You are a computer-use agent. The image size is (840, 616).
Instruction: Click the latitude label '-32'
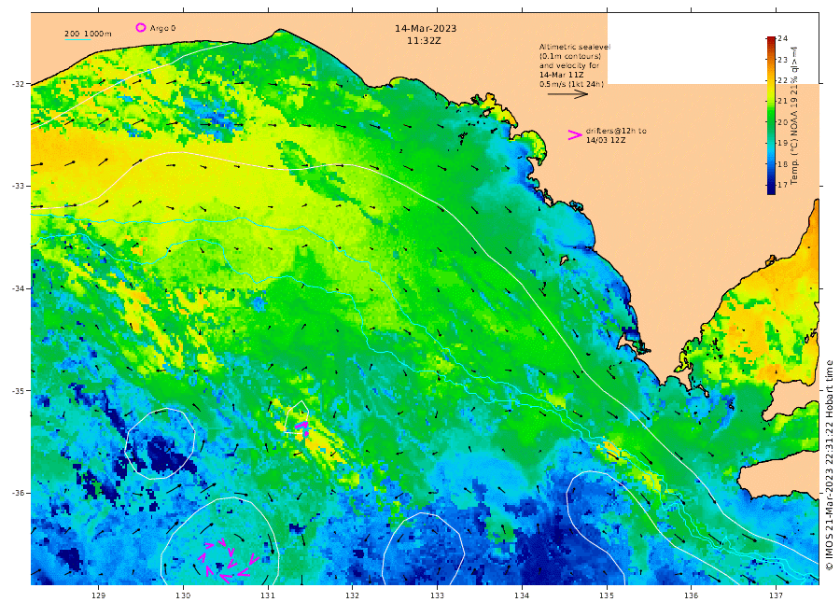click(x=19, y=84)
